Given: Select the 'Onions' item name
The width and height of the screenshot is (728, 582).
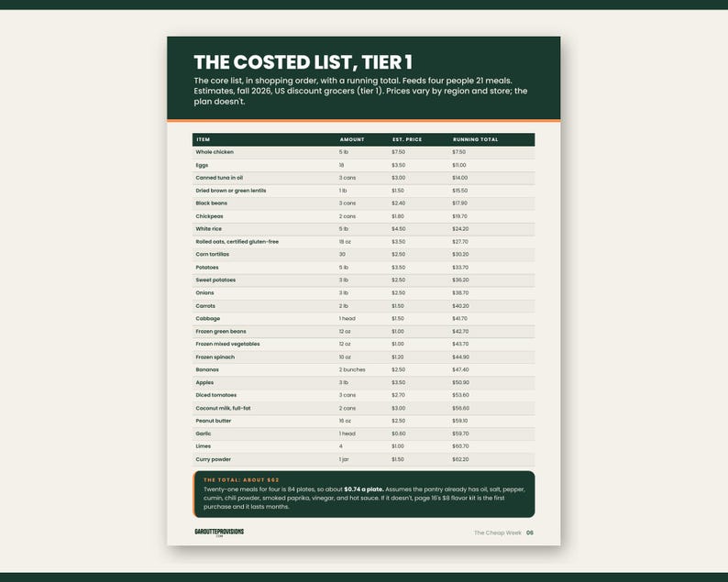Looking at the screenshot, I should [x=204, y=293].
